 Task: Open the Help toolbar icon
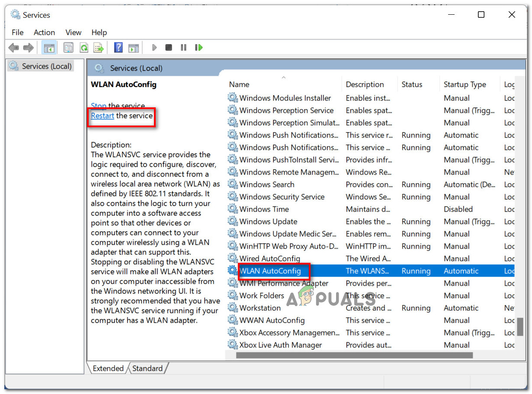(118, 48)
